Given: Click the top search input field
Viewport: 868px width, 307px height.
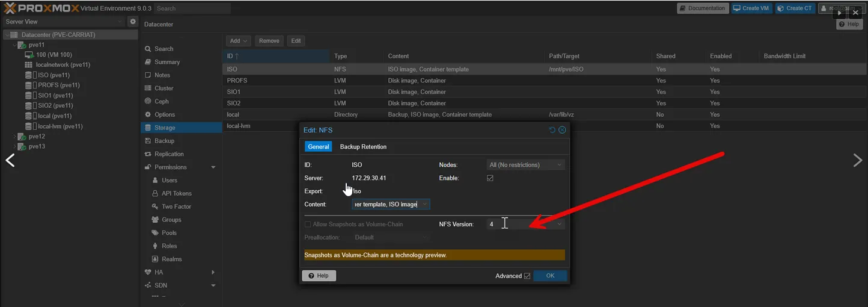Looking at the screenshot, I should pos(192,8).
